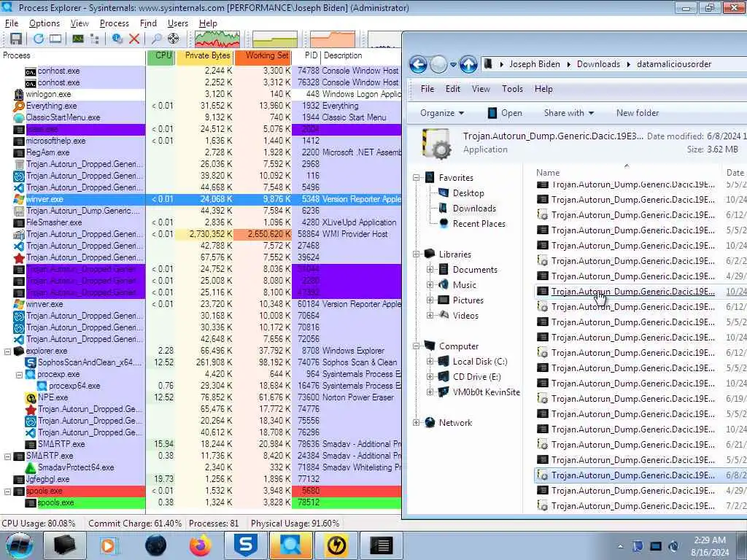Click the Find Handle or DLL magnifier icon
This screenshot has width=747, height=560.
click(x=156, y=39)
